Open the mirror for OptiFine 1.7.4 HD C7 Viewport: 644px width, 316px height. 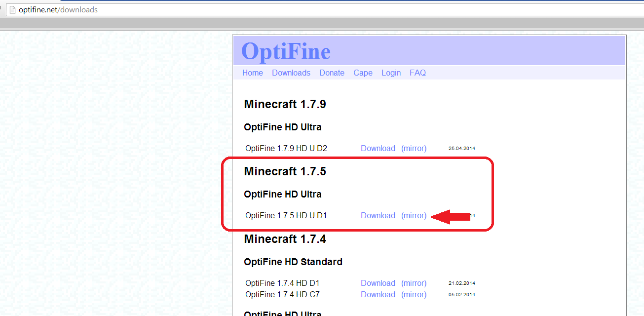click(x=414, y=294)
